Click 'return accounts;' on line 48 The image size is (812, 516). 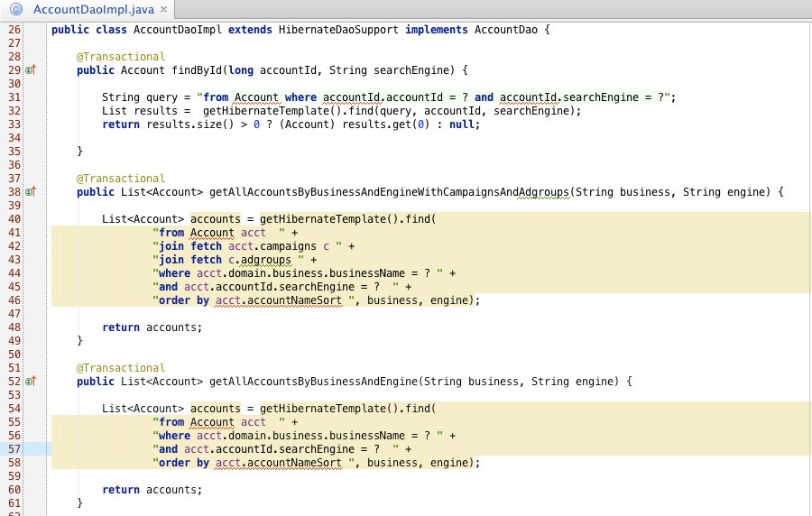click(152, 327)
